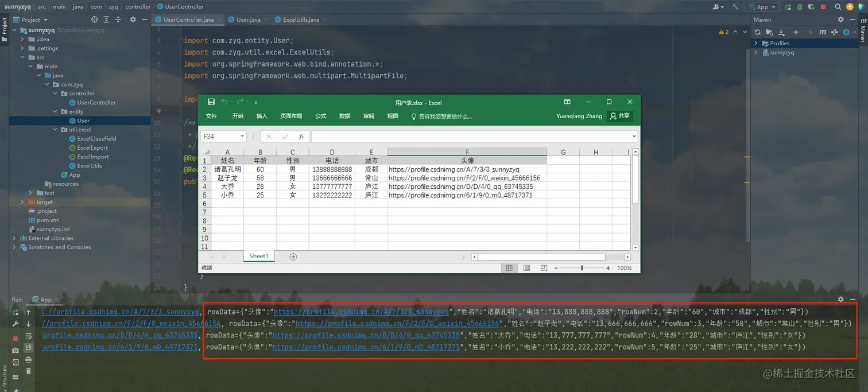Switch to User.java editor tab
Image resolution: width=868 pixels, height=392 pixels.
[248, 20]
